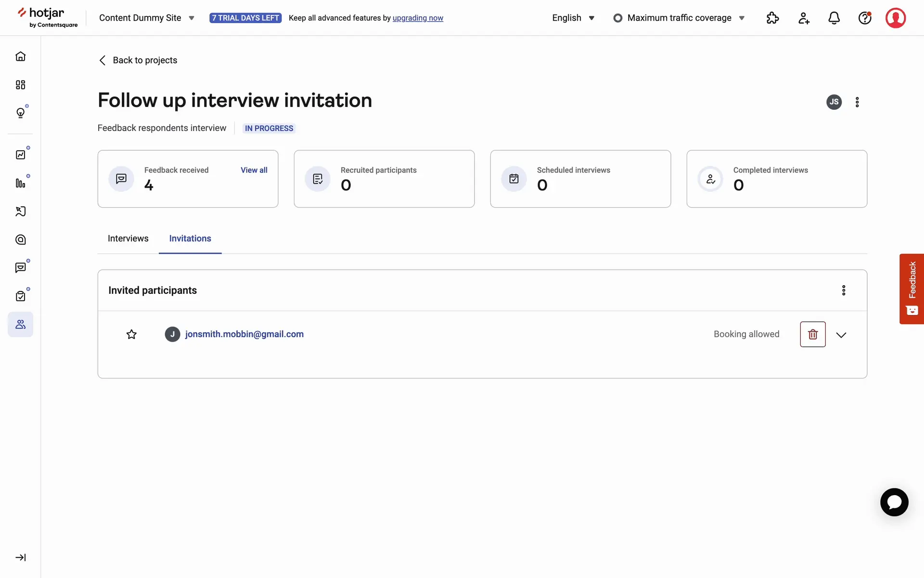This screenshot has height=578, width=924.
Task: Open the Home icon in sidebar
Action: tap(20, 56)
